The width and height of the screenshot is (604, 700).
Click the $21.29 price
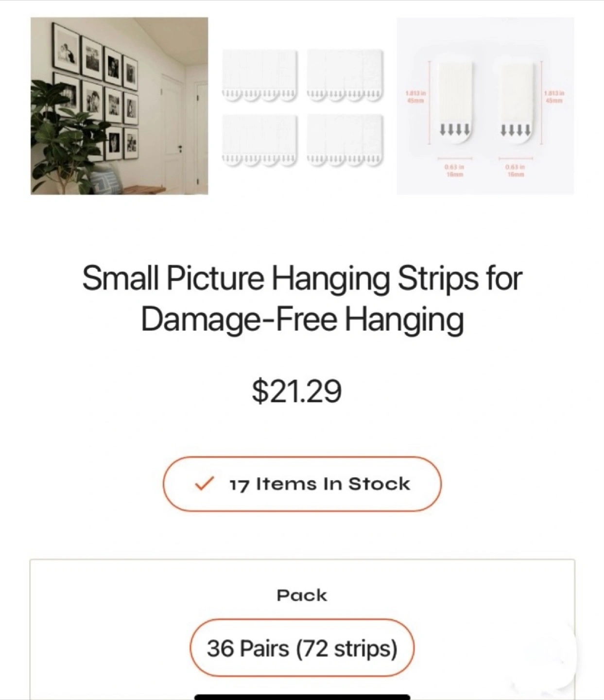click(297, 391)
